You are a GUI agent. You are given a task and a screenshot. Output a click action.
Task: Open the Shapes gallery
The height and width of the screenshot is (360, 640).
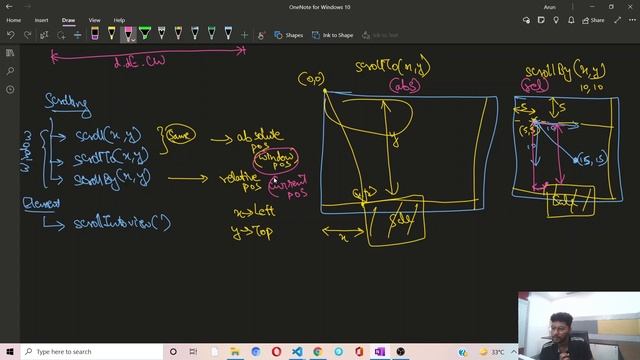(x=289, y=36)
